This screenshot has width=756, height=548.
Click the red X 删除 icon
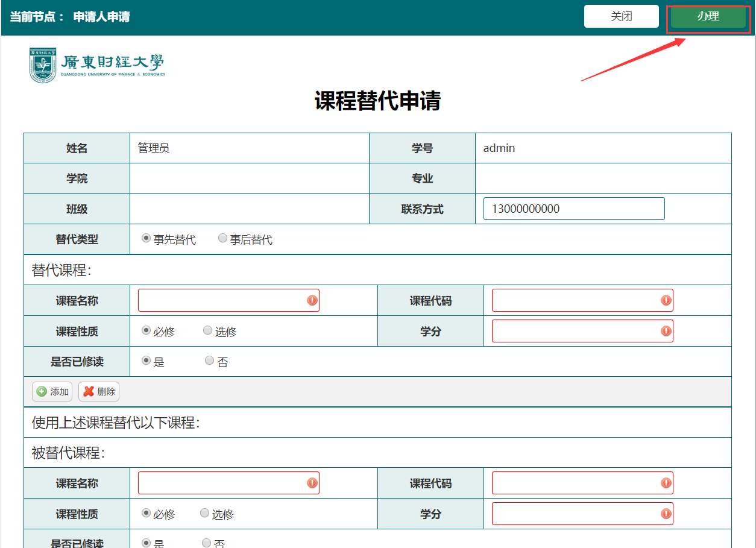(89, 392)
